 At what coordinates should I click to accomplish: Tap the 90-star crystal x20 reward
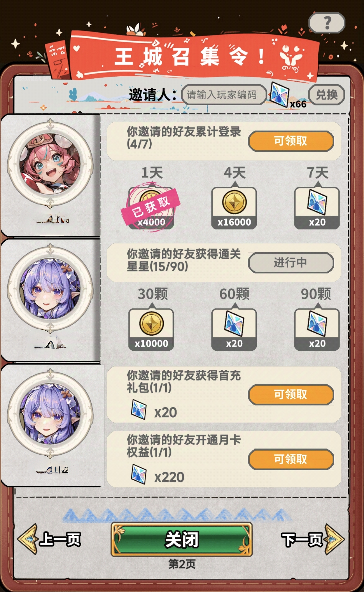pos(317,329)
